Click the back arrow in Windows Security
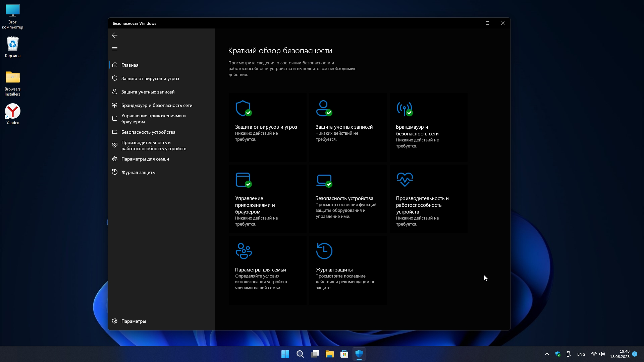 (x=115, y=35)
